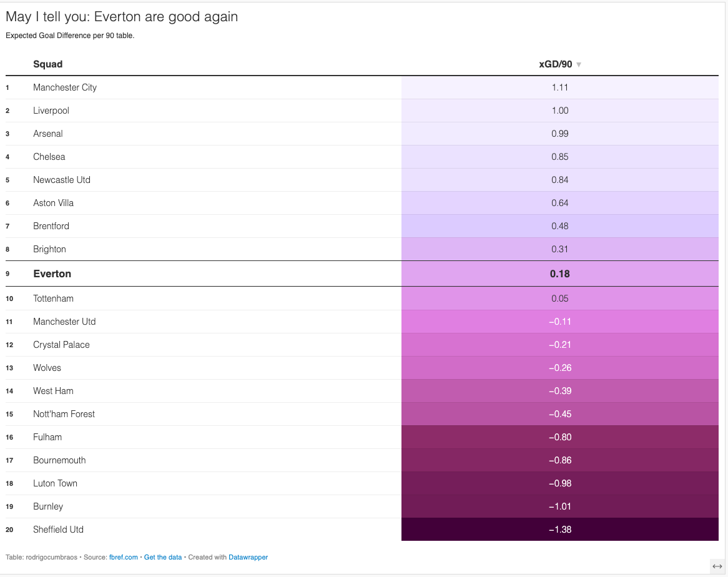Select the Tottenham squad name
Screen dimensions: 728x577
[x=54, y=298]
